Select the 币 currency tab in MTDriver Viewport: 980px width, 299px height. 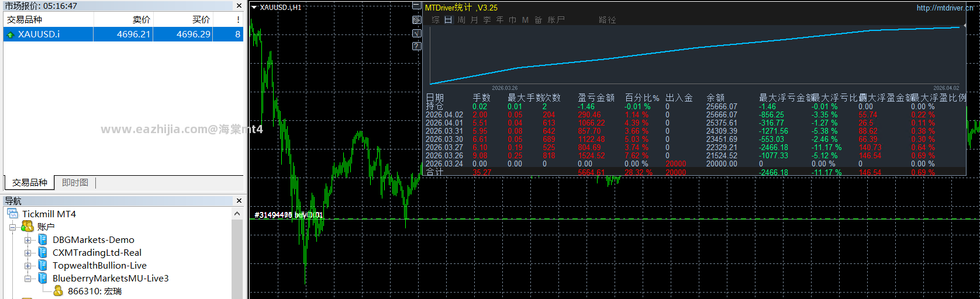[x=513, y=20]
